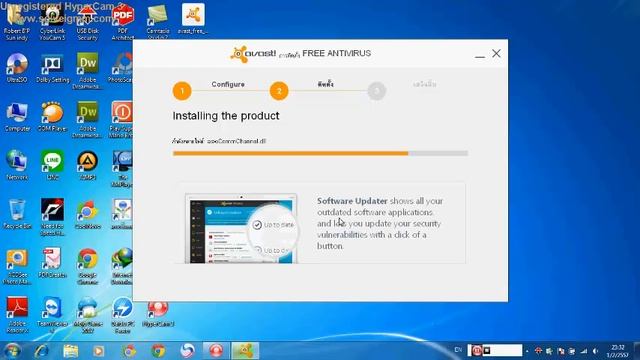Click step 3 grey circle in installer

click(376, 91)
